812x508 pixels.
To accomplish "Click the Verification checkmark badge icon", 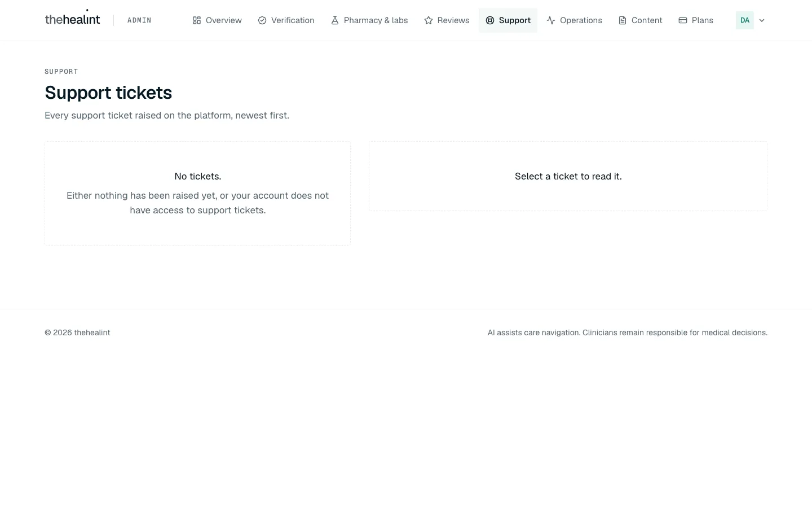I will pyautogui.click(x=262, y=20).
